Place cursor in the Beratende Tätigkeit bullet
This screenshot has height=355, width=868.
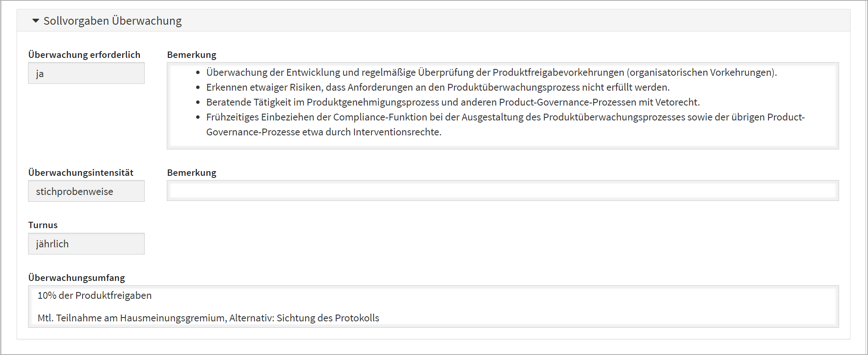tap(453, 102)
